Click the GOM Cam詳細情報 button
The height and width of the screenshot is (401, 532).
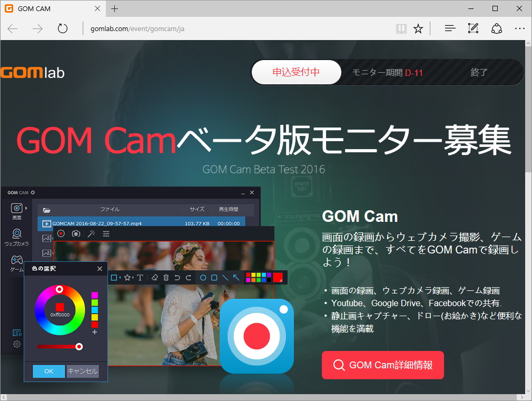[383, 365]
